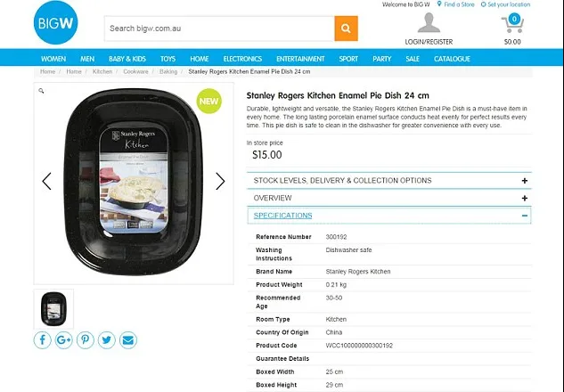Select the pie dish thumbnail image

53,309
